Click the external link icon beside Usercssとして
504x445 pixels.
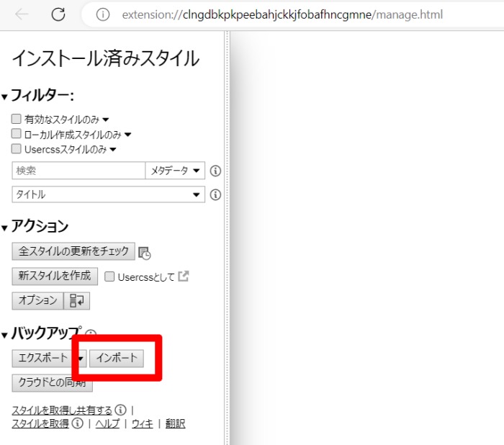click(x=183, y=277)
